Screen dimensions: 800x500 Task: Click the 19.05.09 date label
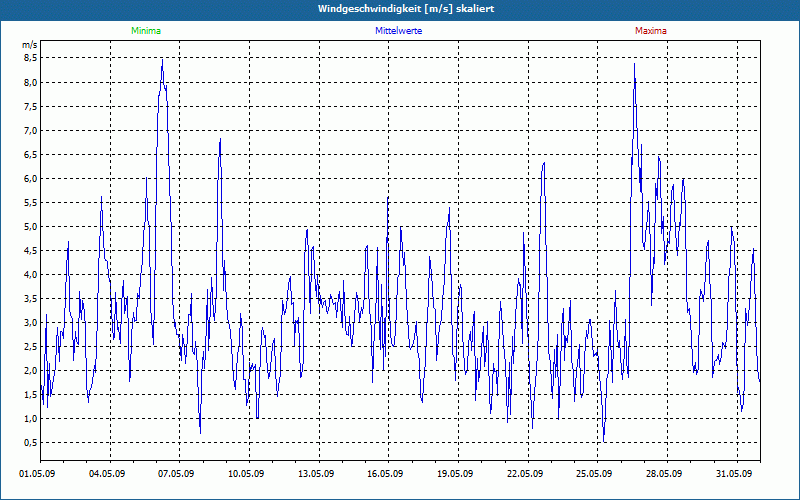[x=455, y=474]
